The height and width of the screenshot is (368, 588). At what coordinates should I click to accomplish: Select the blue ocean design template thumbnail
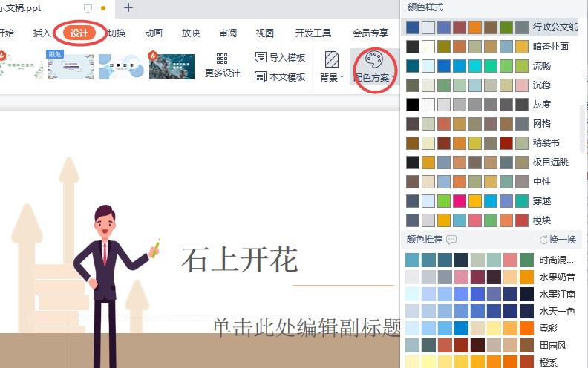171,66
